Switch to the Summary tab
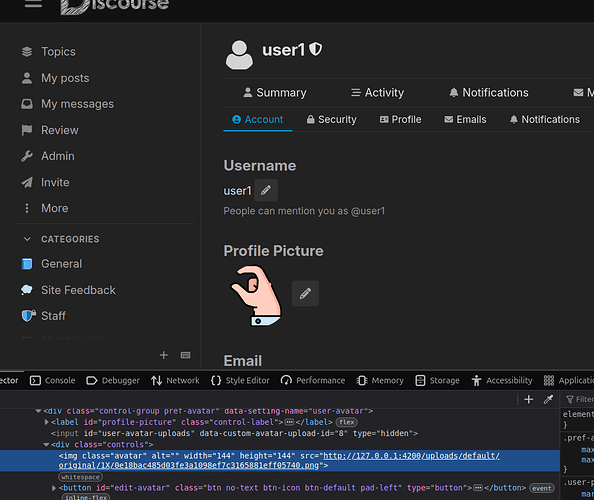 (275, 92)
